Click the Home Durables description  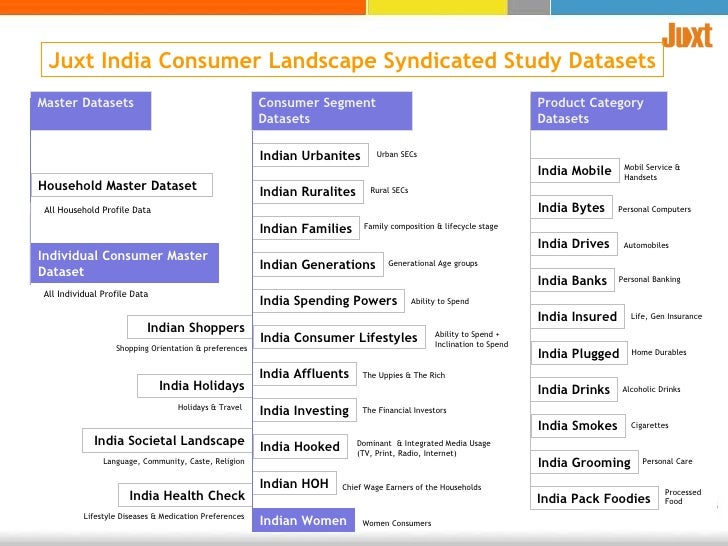pyautogui.click(x=659, y=352)
